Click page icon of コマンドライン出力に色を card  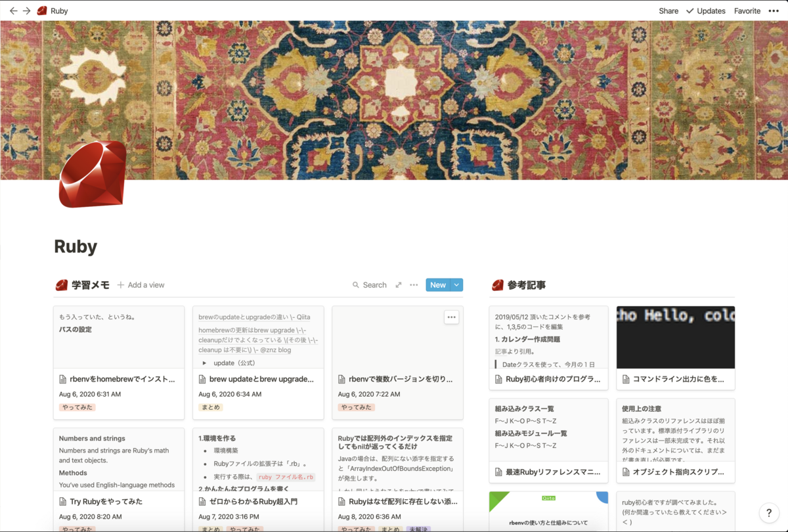click(626, 379)
